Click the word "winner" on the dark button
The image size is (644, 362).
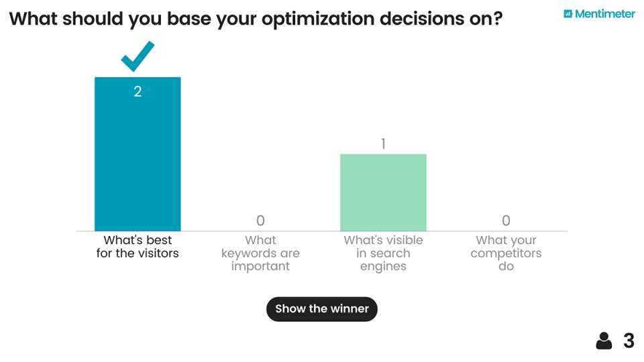350,309
